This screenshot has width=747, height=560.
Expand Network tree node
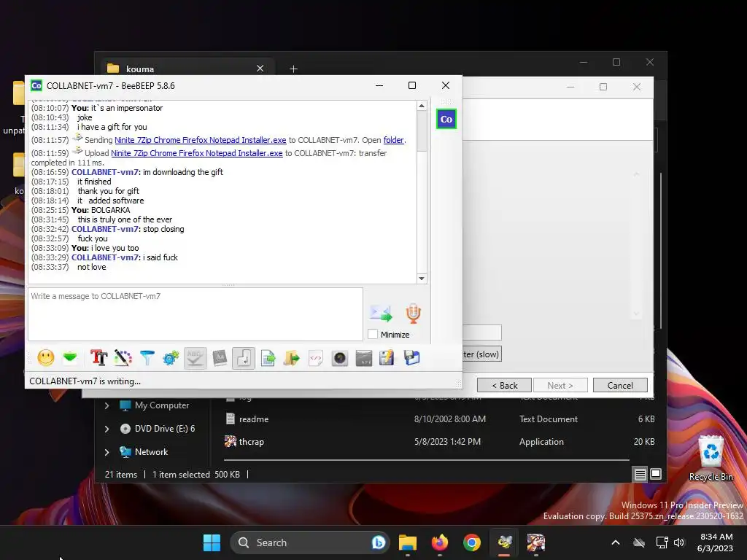pyautogui.click(x=107, y=452)
